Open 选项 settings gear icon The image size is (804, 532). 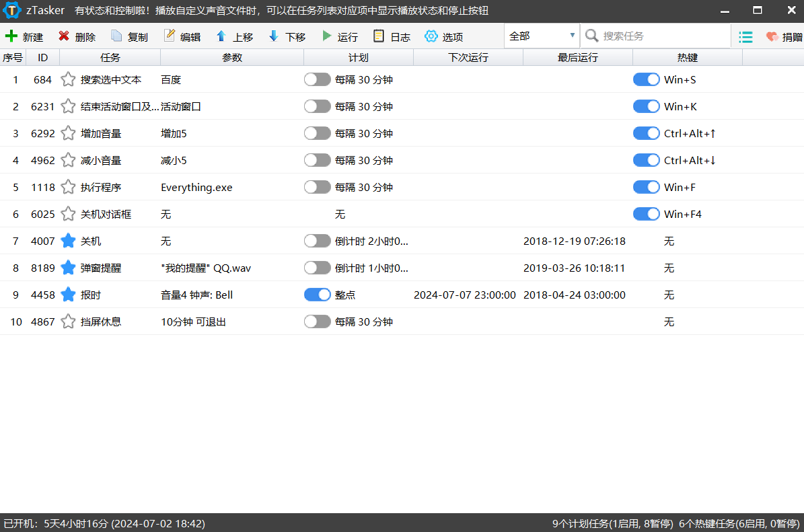pyautogui.click(x=431, y=36)
